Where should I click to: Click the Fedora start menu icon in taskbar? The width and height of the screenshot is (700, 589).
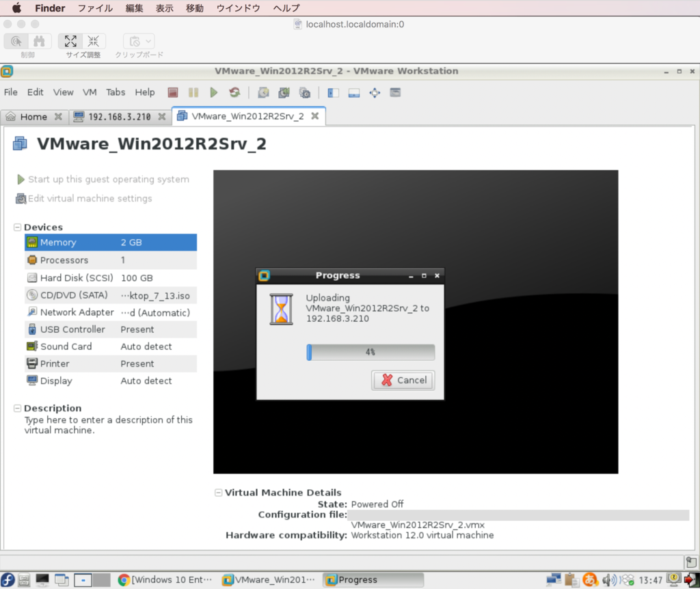[x=8, y=579]
